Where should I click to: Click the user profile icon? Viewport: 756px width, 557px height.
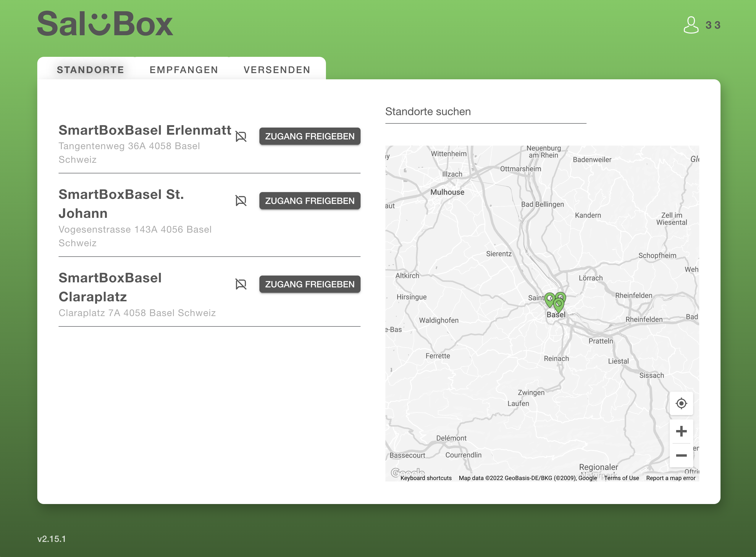click(x=691, y=25)
